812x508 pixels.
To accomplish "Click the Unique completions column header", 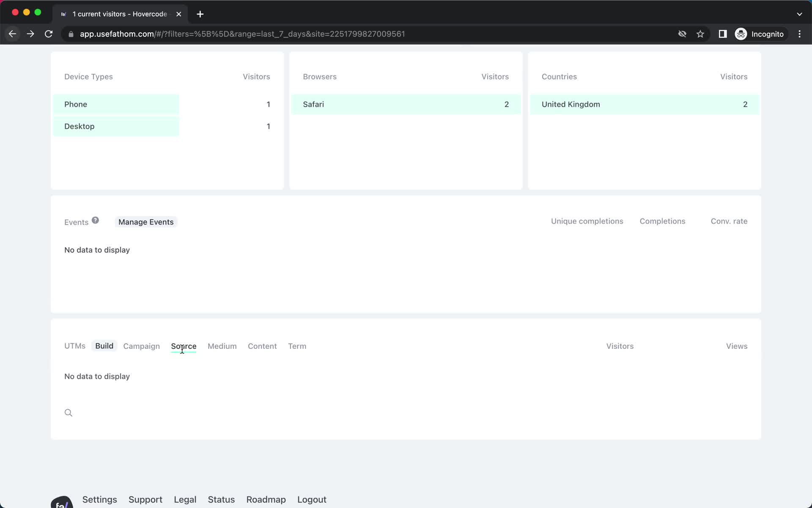I will coord(587,221).
